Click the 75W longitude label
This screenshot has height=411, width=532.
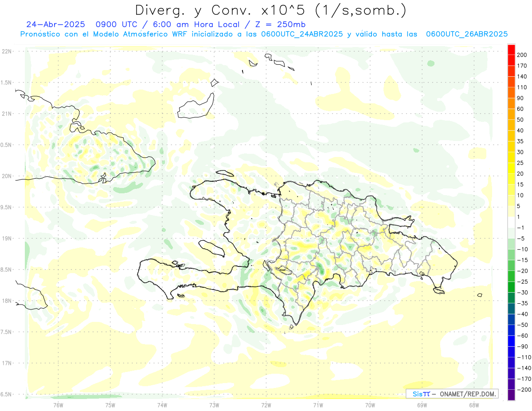110,405
